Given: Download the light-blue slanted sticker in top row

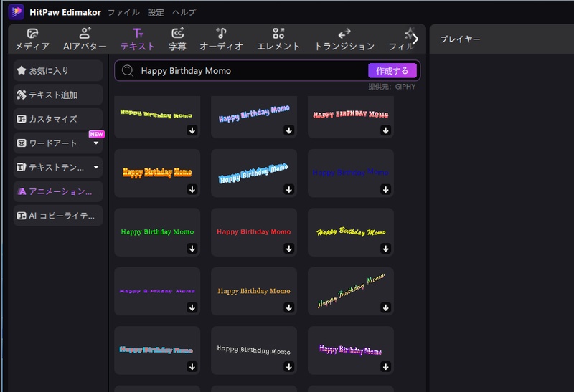Looking at the screenshot, I should coord(289,130).
